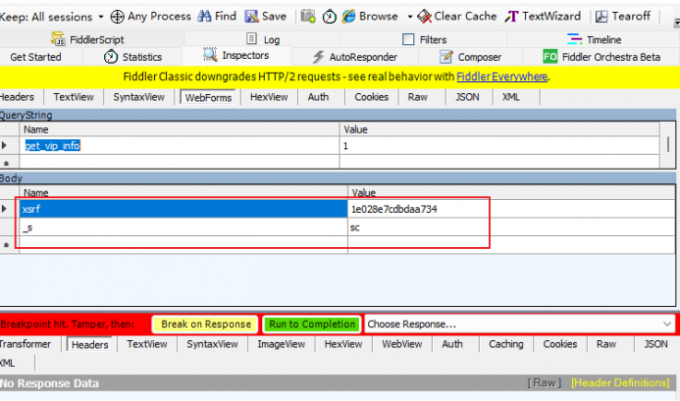Image resolution: width=680 pixels, height=401 pixels.
Task: Click the Body Value column header
Action: coord(512,193)
